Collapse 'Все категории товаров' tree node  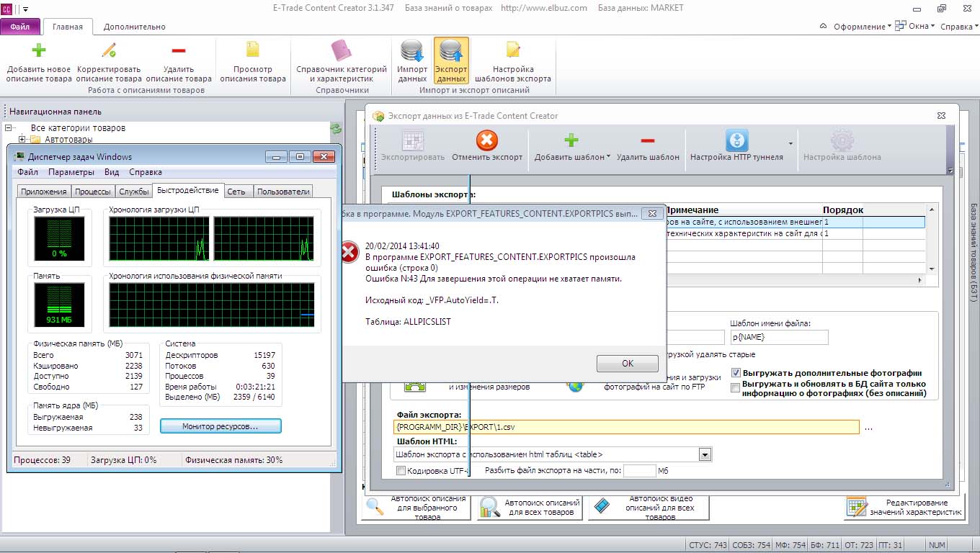(x=9, y=128)
